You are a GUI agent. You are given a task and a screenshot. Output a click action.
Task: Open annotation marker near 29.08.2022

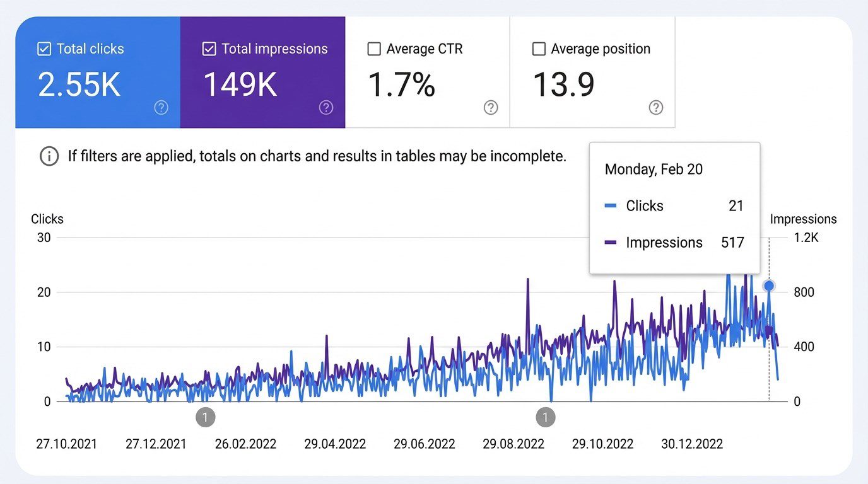[x=545, y=417]
